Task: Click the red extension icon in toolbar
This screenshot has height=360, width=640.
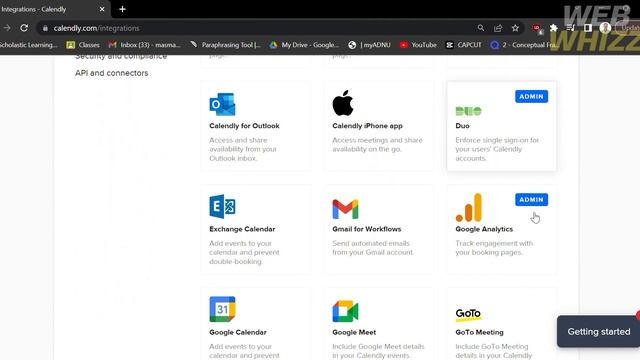Action: [x=537, y=28]
